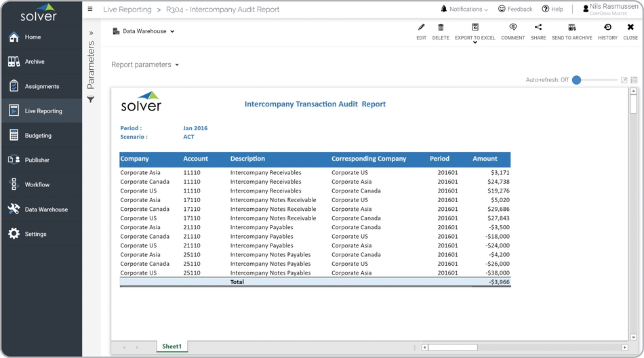
Task: Open Budgeting in the sidebar
Action: [38, 136]
